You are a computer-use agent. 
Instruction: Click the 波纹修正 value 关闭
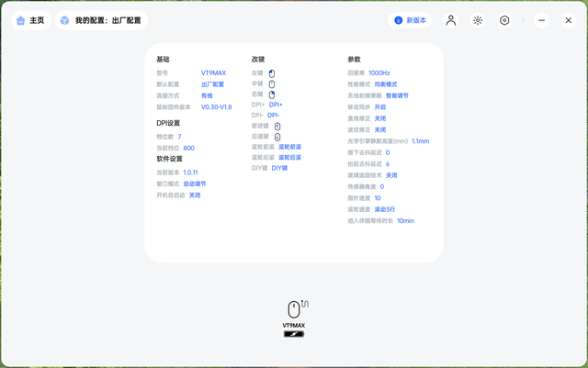380,129
